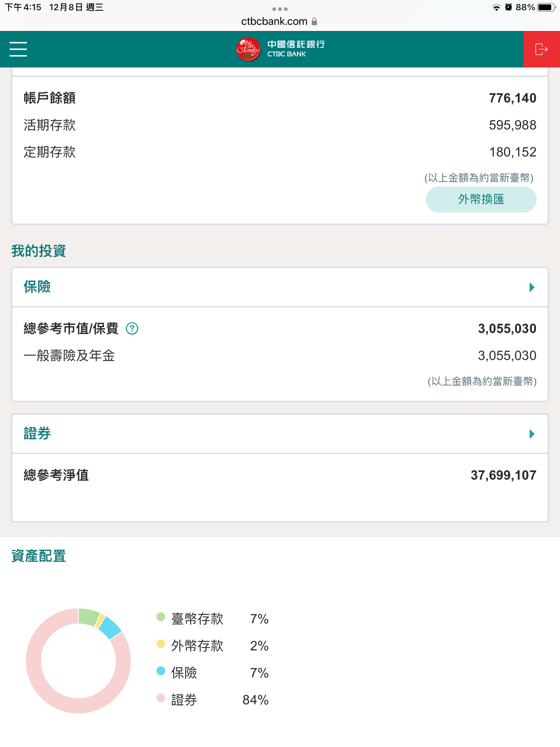The width and height of the screenshot is (560, 747).
Task: Tap the battery status icon
Action: click(x=546, y=7)
